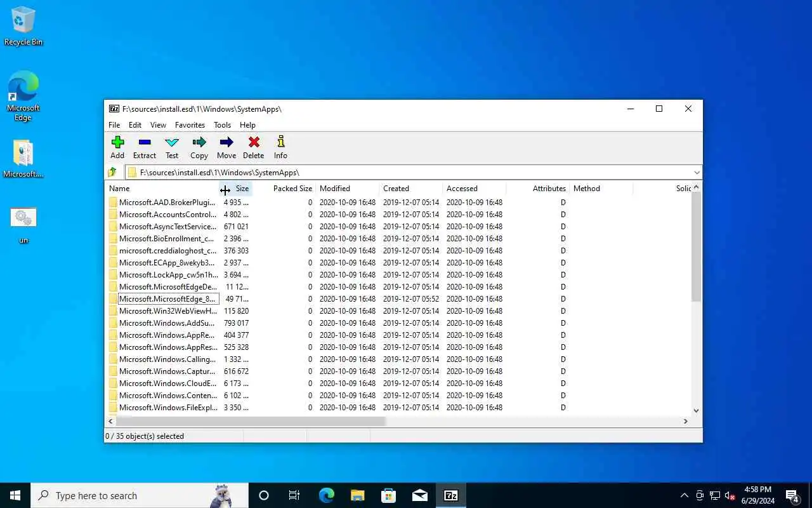The image size is (812, 508).
Task: Open the File menu
Action: click(114, 125)
